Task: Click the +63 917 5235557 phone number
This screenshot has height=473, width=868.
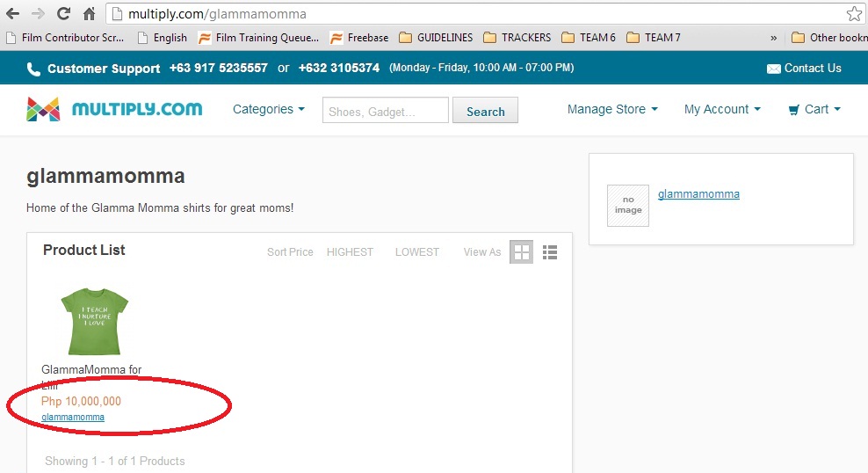Action: click(219, 68)
